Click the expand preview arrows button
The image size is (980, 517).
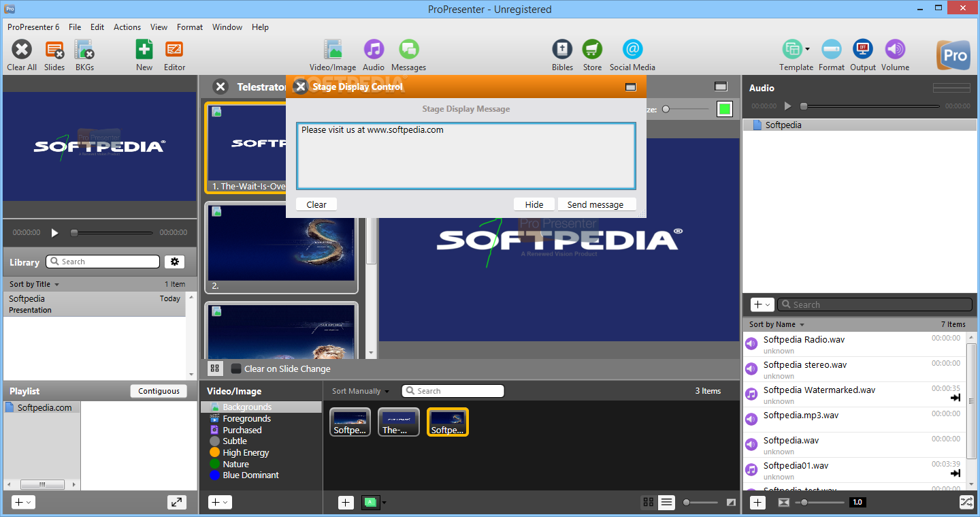pyautogui.click(x=177, y=502)
